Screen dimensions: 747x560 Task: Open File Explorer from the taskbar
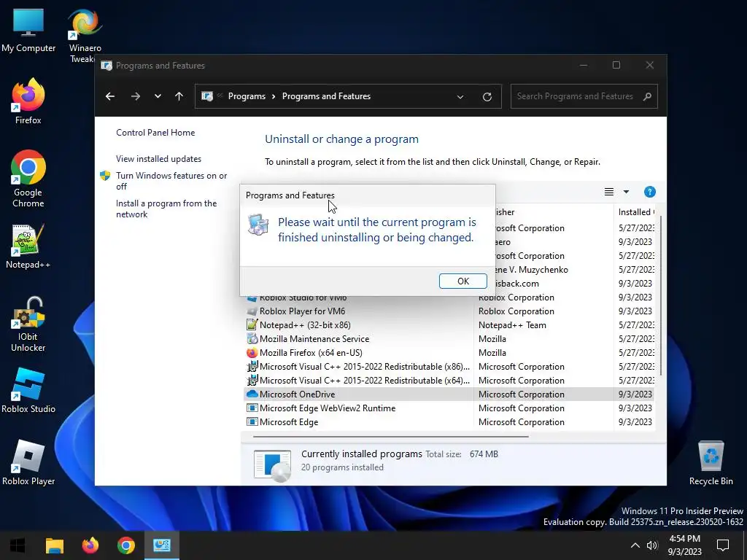point(54,545)
